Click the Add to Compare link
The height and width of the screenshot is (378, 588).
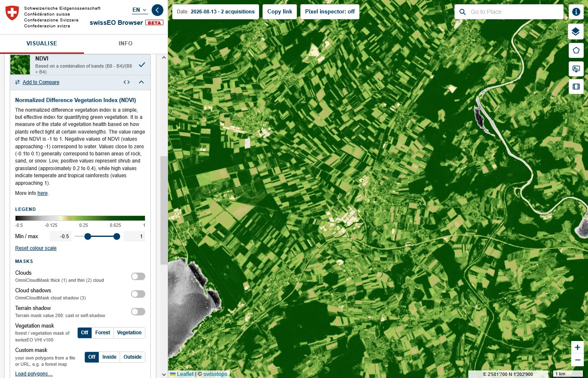(x=41, y=82)
